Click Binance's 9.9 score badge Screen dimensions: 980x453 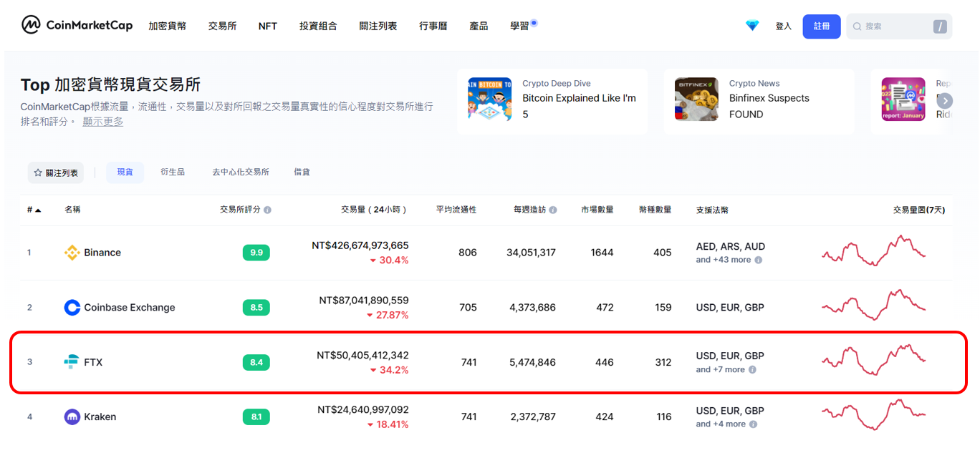[x=256, y=253]
